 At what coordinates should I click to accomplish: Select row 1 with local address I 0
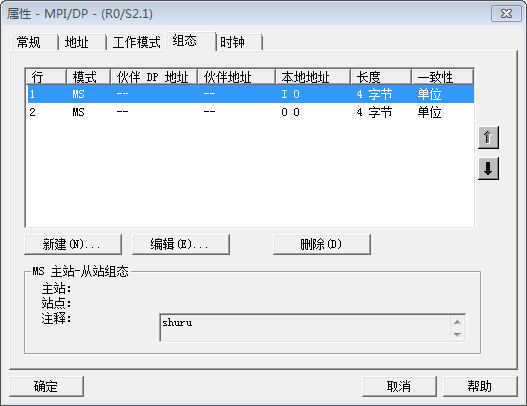250,94
